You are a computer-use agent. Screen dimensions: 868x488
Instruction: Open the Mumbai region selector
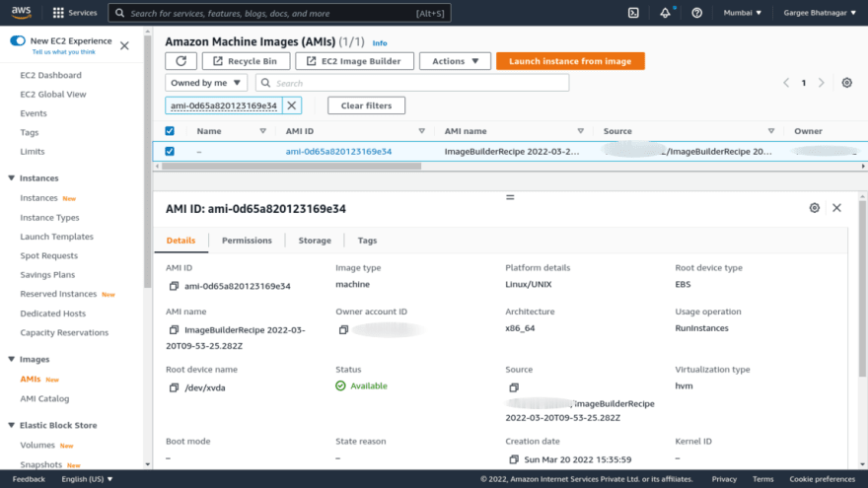[x=743, y=13]
